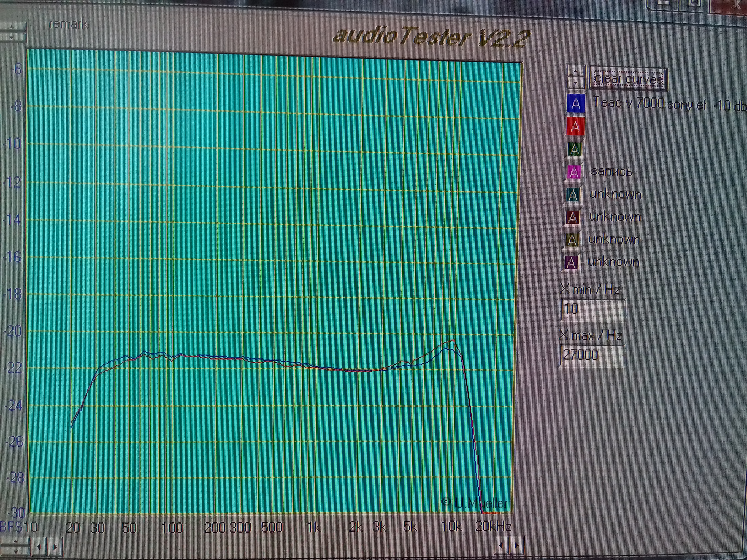Click left arrow below graph, bottom-left
The image size is (747, 560).
coord(39,547)
